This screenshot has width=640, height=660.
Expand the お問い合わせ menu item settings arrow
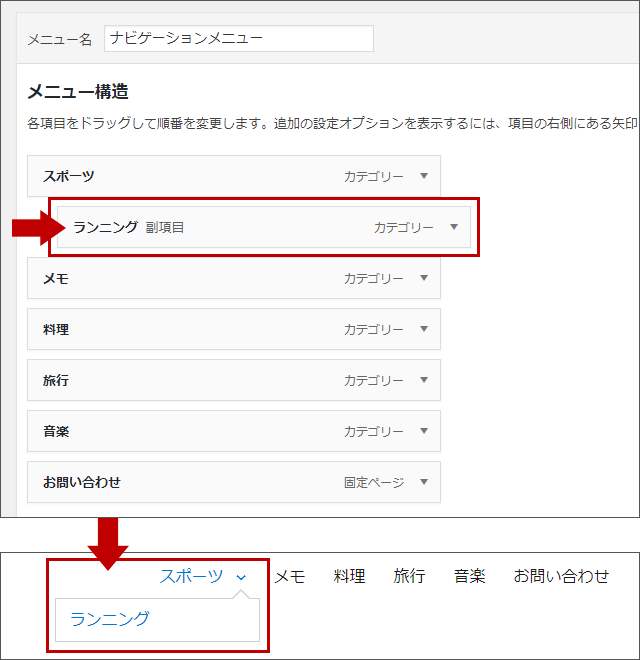[423, 483]
